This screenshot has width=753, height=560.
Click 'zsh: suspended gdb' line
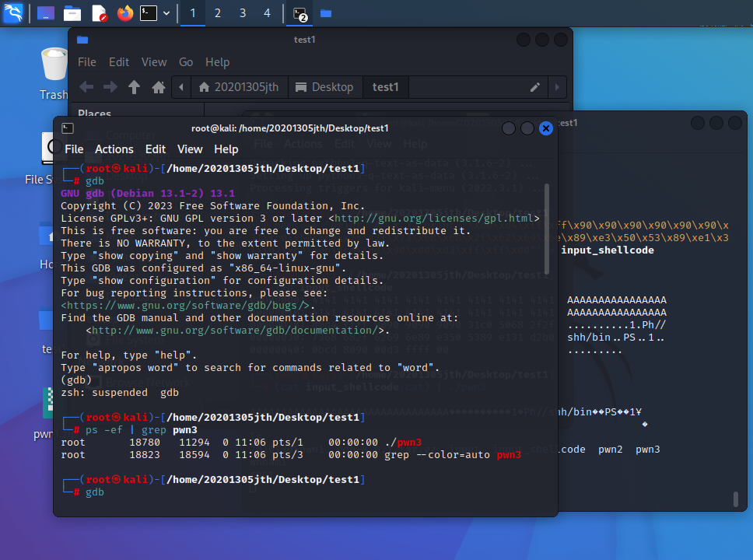[120, 392]
